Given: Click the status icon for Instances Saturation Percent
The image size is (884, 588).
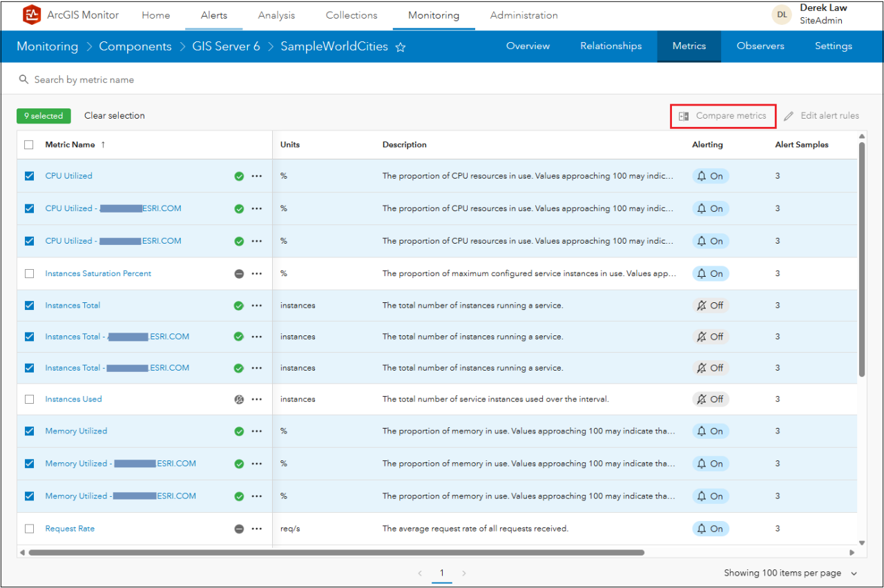Looking at the screenshot, I should (239, 273).
